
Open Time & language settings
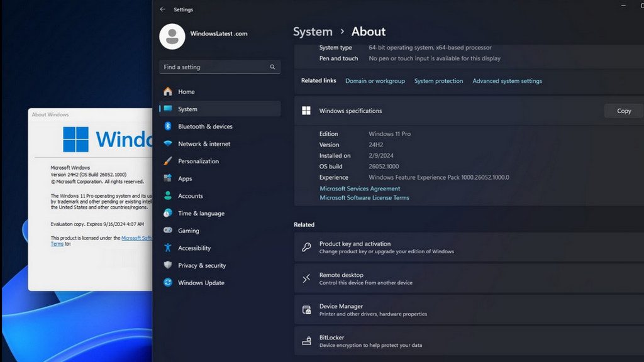click(219, 213)
